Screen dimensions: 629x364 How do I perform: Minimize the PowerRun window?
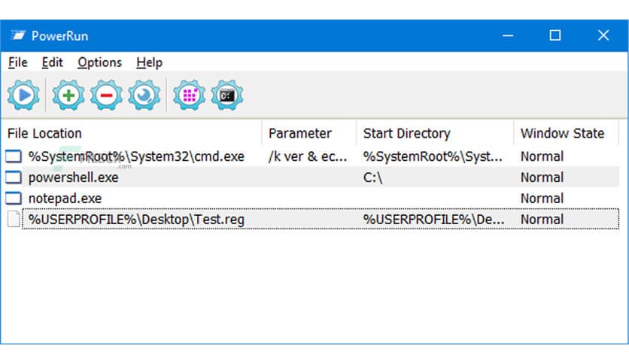508,35
